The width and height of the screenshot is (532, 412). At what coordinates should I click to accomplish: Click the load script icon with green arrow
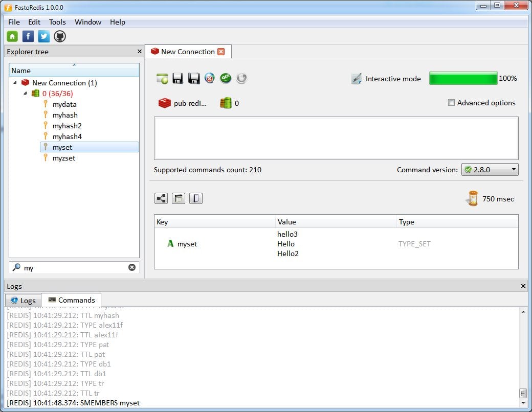(x=162, y=78)
